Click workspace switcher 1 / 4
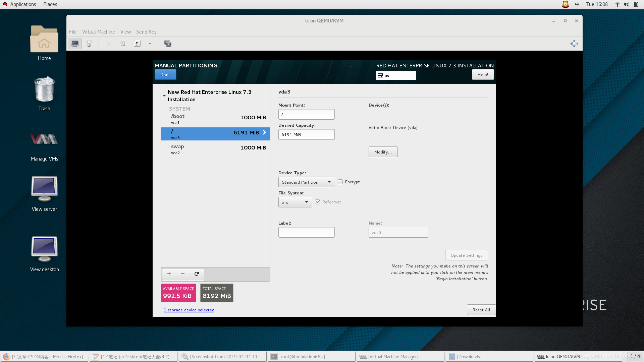 [x=635, y=356]
